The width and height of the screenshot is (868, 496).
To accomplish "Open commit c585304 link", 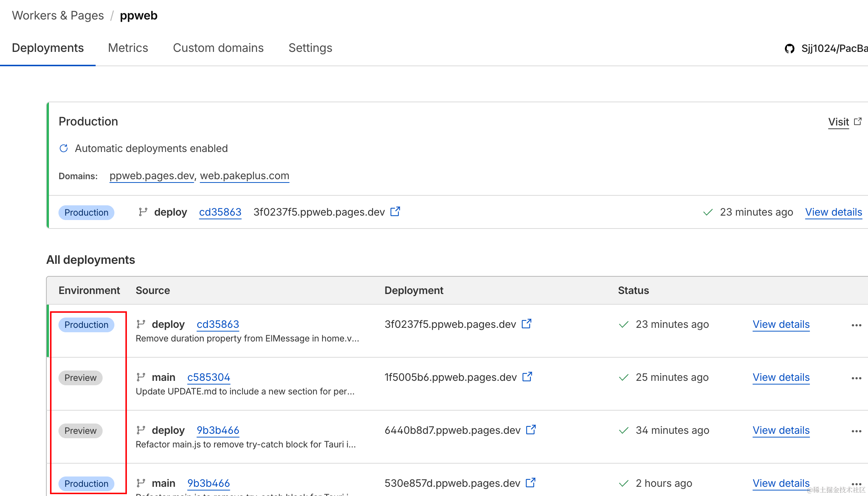I will (209, 377).
